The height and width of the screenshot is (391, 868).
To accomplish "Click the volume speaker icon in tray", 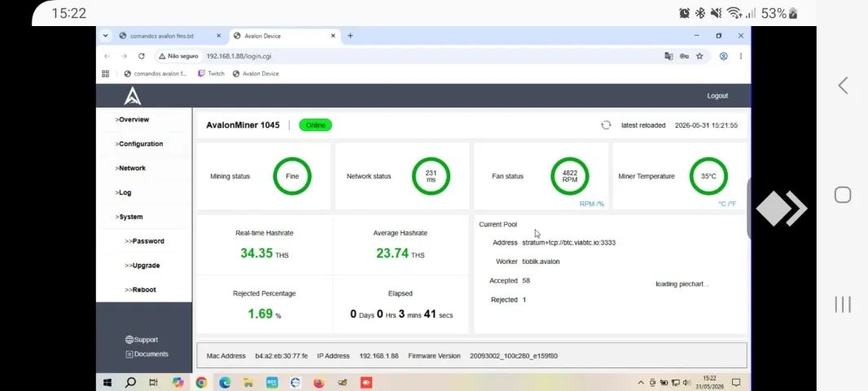I will 687,382.
